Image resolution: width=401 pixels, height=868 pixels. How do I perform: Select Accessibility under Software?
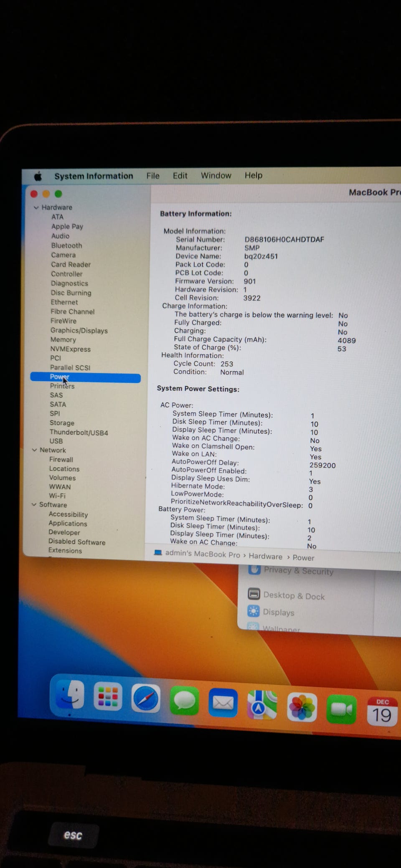tap(69, 514)
